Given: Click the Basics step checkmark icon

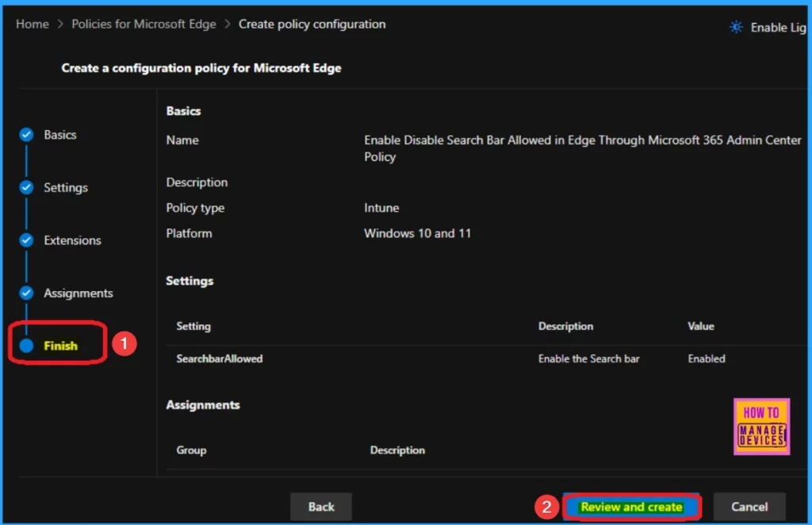Looking at the screenshot, I should click(x=26, y=135).
